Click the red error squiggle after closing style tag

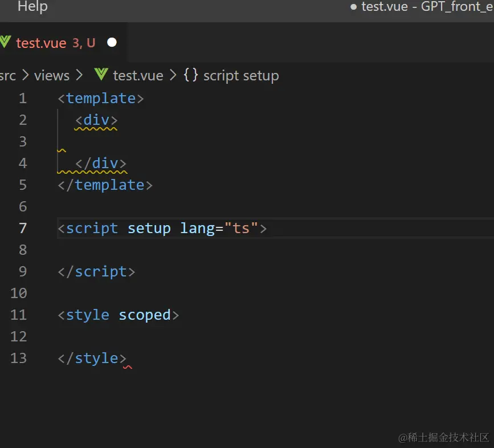pos(128,368)
